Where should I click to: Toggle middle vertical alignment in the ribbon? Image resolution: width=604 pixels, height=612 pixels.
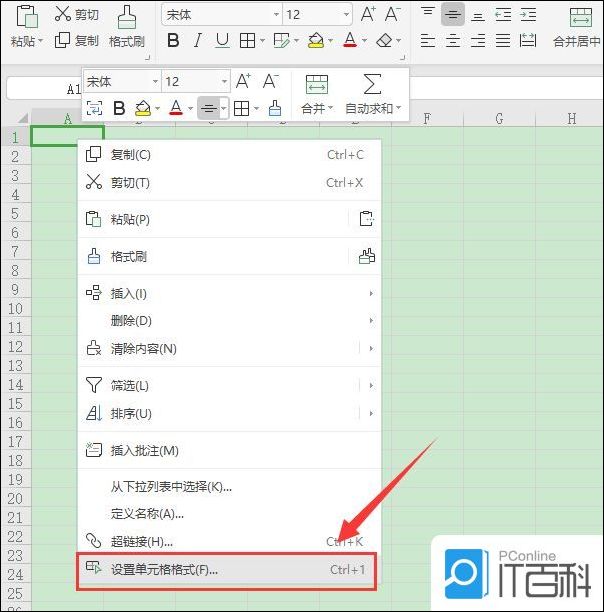pyautogui.click(x=453, y=15)
